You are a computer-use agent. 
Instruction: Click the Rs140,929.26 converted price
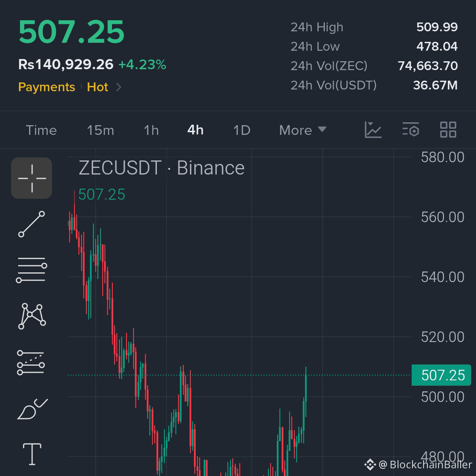pyautogui.click(x=66, y=64)
